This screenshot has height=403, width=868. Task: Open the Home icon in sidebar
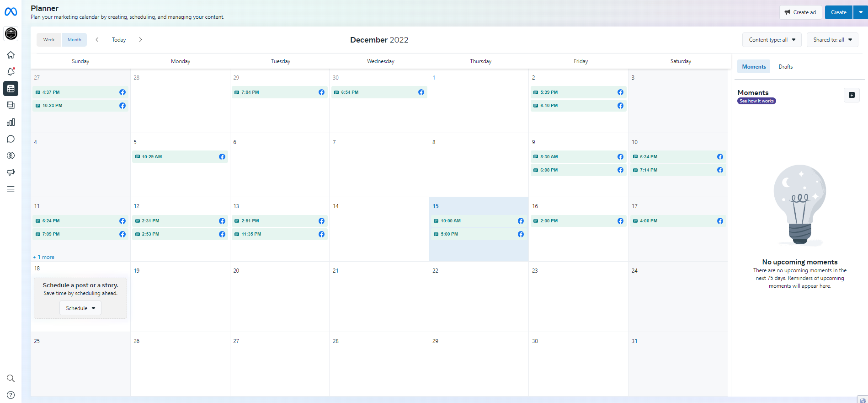11,55
